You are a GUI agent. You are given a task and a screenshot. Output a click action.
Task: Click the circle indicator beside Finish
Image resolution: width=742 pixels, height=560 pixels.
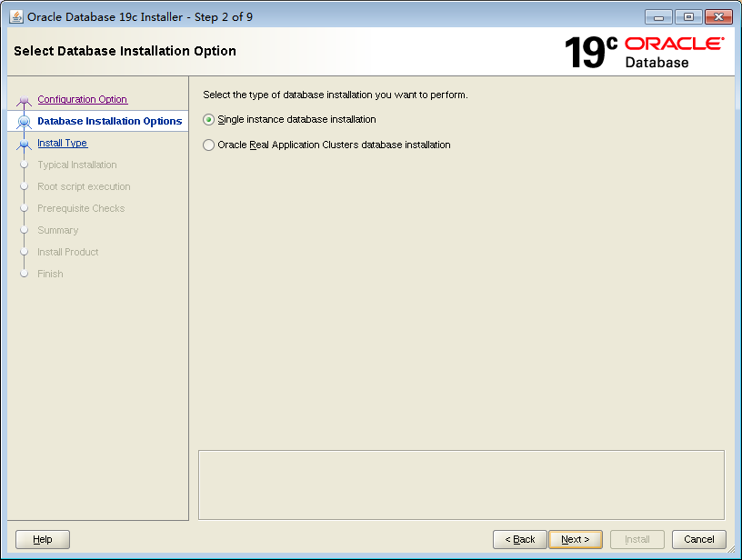coord(24,274)
